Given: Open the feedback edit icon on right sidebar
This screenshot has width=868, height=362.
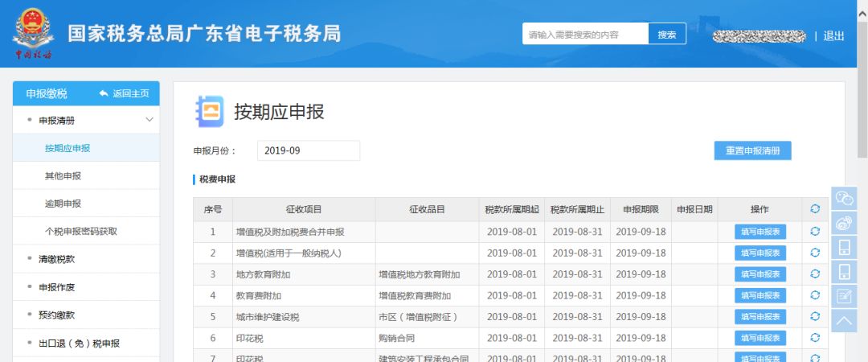Looking at the screenshot, I should click(x=844, y=296).
